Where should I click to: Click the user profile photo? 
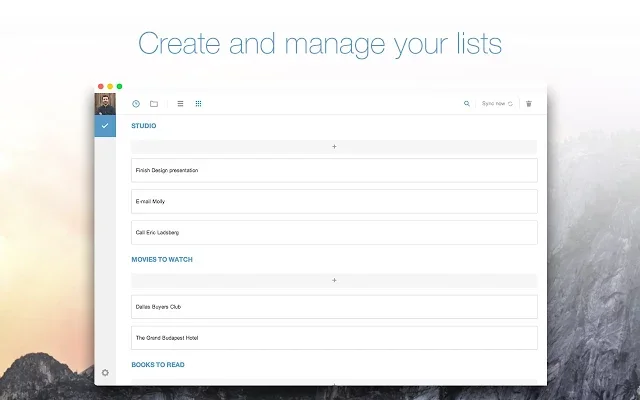(x=105, y=103)
